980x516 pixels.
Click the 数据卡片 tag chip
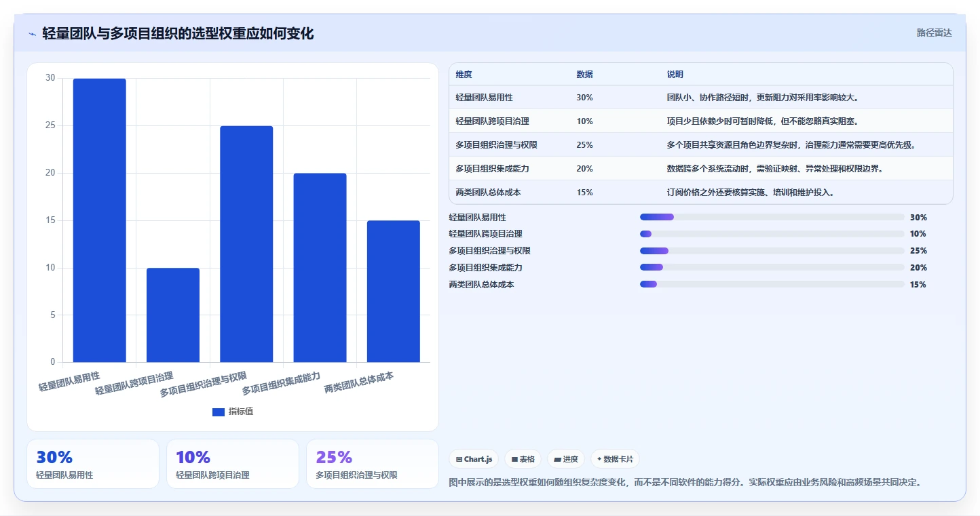pos(615,459)
